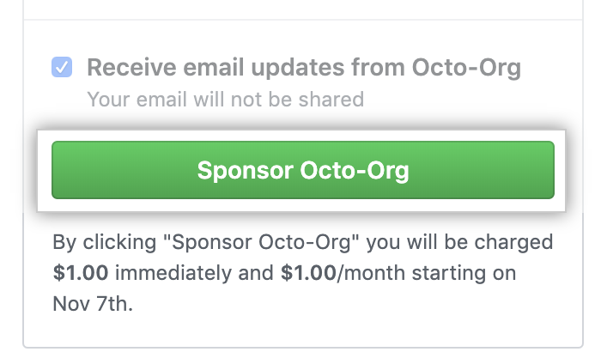This screenshot has height=364, width=601.
Task: Click the "Receive email updates from Octo-Org" label
Action: (304, 67)
